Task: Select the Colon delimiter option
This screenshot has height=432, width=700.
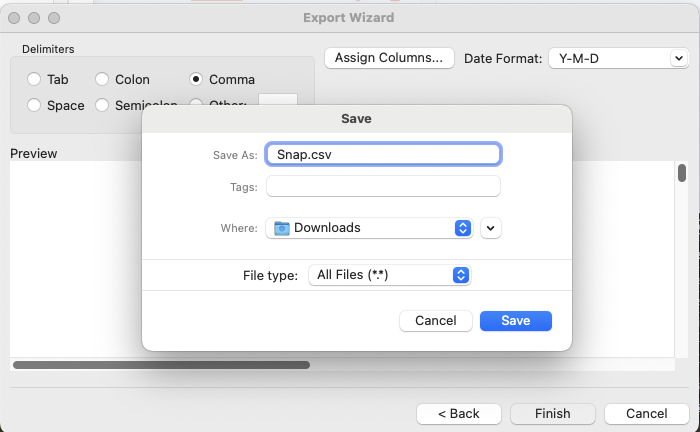Action: [x=102, y=79]
